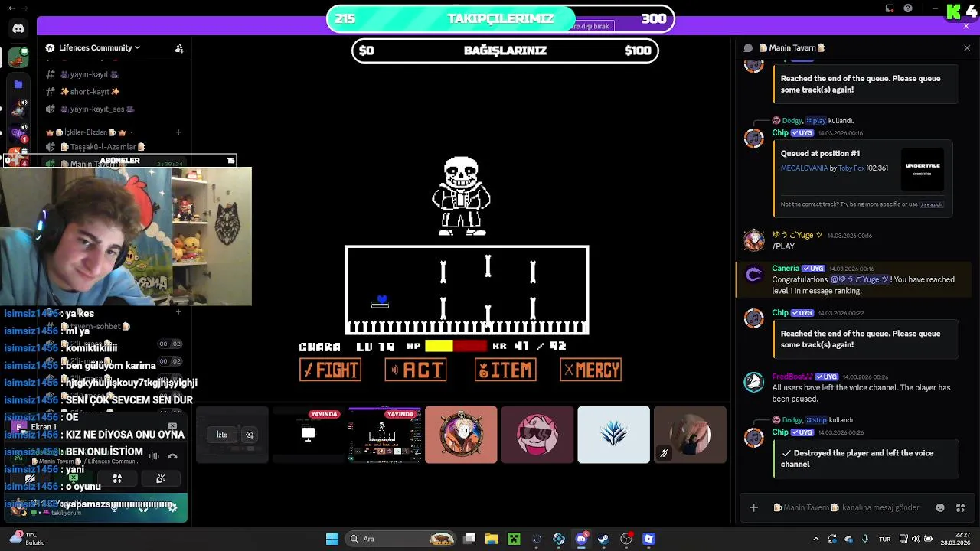
Task: Disconnect from voice with the hang-up icon
Action: click(x=172, y=457)
